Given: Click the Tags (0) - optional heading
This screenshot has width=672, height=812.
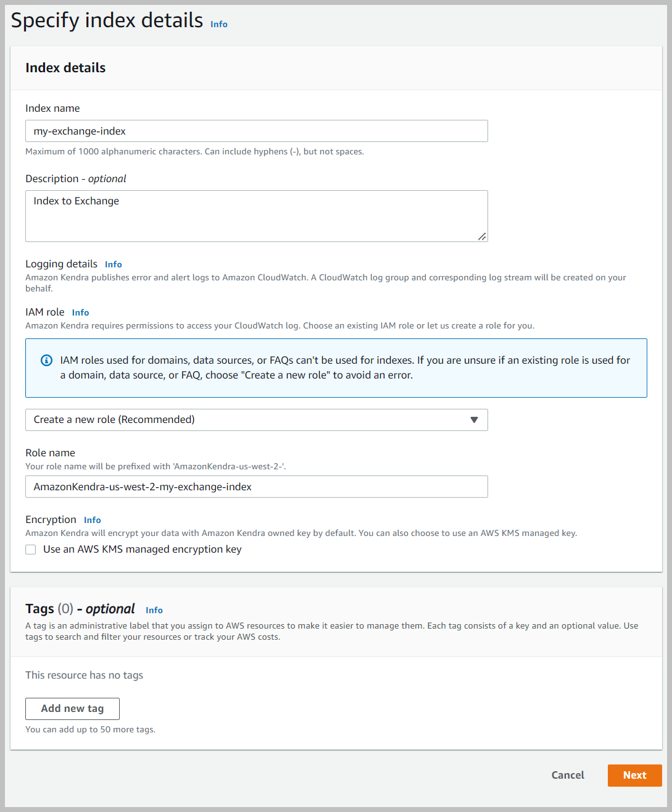Looking at the screenshot, I should (80, 609).
